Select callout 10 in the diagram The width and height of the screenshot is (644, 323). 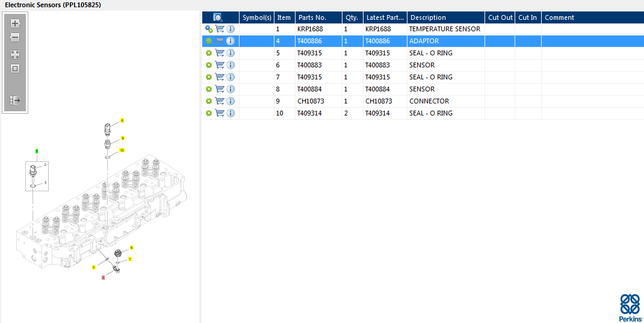[122, 150]
